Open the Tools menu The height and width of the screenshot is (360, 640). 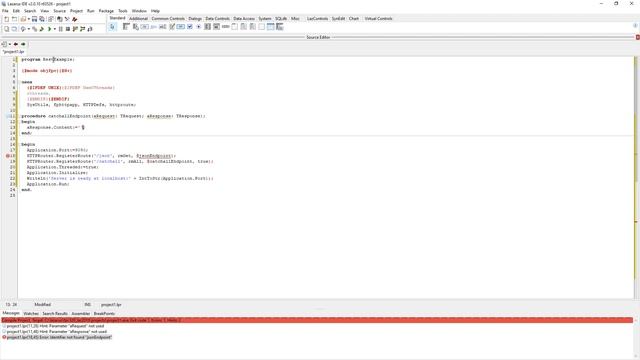pos(123,11)
